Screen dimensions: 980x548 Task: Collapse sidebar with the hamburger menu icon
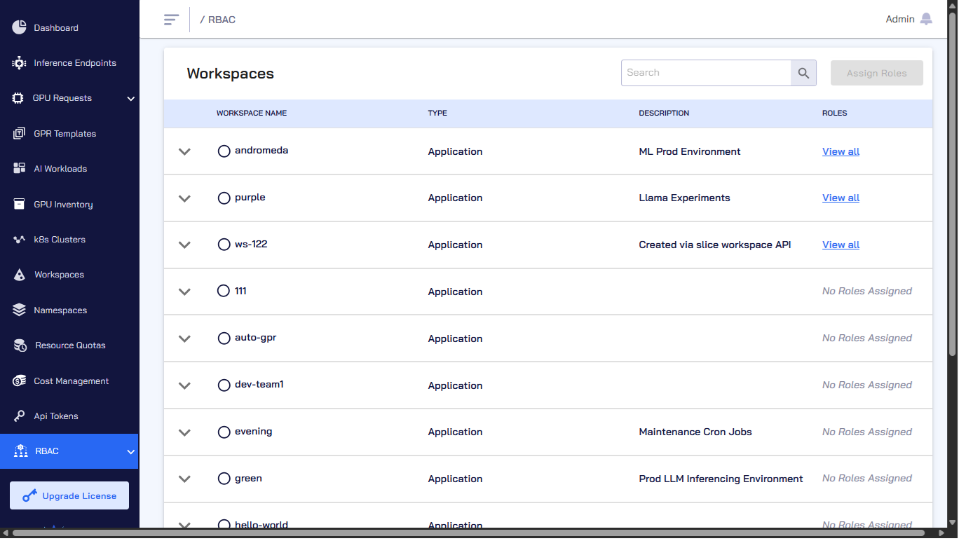tap(171, 20)
